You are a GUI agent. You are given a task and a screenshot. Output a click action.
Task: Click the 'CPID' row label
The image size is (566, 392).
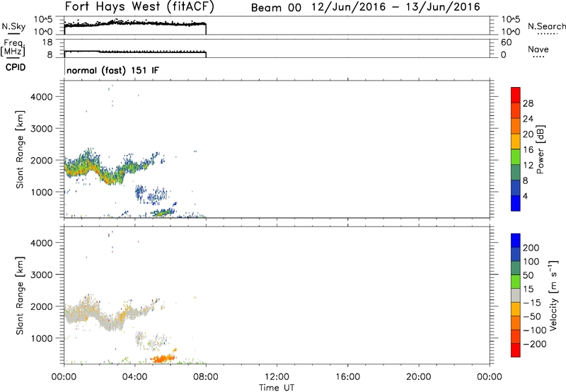point(16,67)
